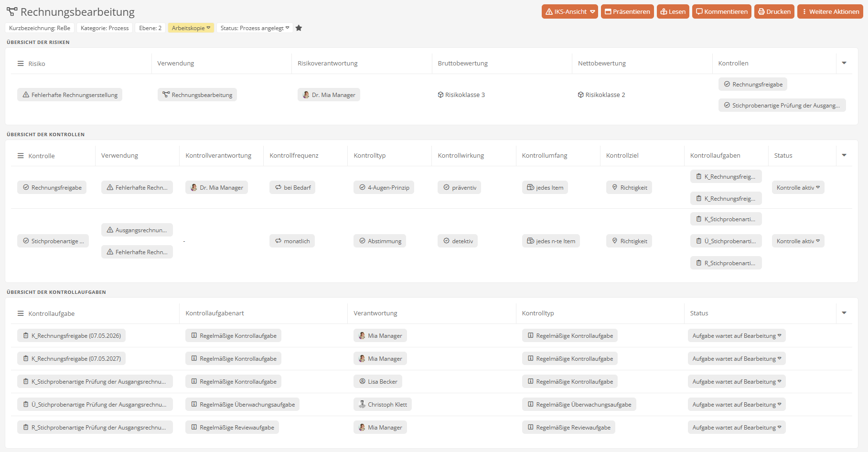868x452 pixels.
Task: Sort by the Kontrollfrequenz column header
Action: point(294,155)
